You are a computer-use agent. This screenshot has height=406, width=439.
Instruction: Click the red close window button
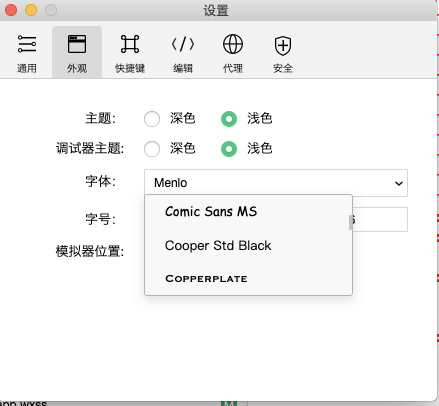11,10
